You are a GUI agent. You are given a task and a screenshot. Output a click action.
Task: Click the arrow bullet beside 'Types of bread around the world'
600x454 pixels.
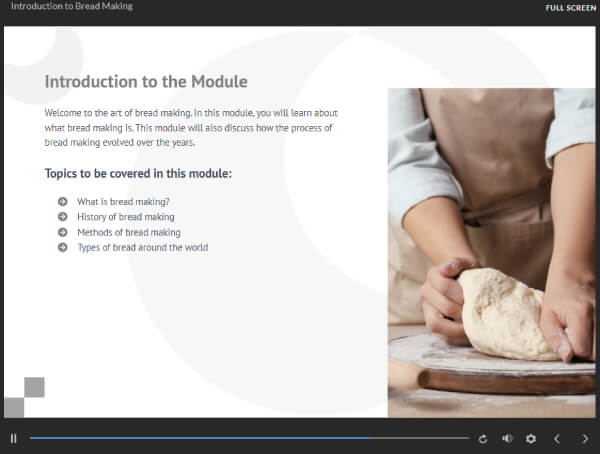[x=63, y=248]
